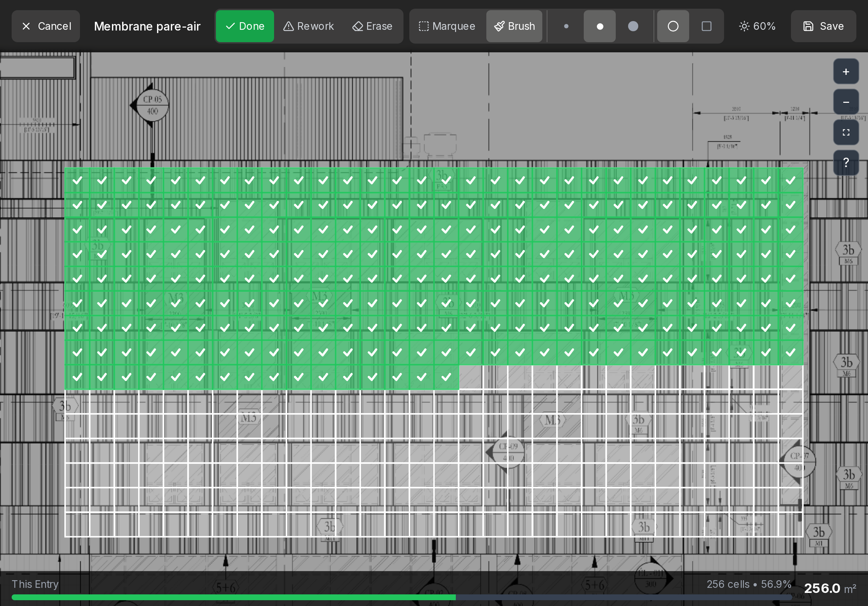868x606 pixels.
Task: Open the help question mark button
Action: 846,162
